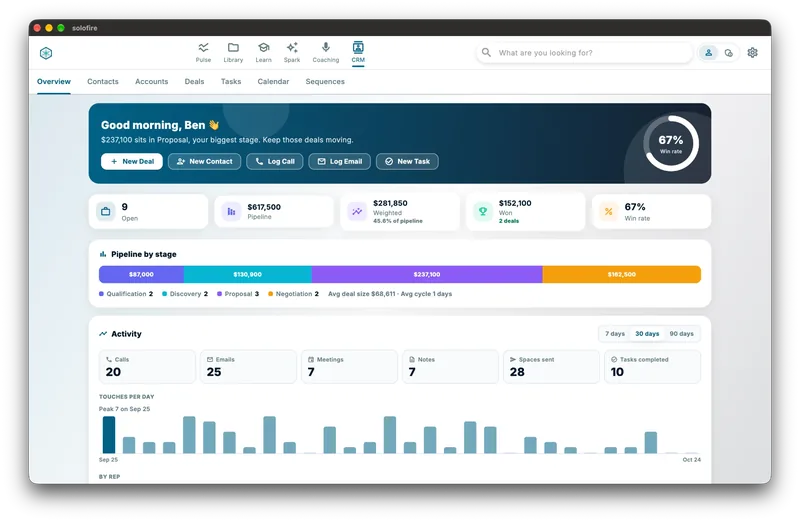Click the Negotiation 2 legend entry

[293, 294]
